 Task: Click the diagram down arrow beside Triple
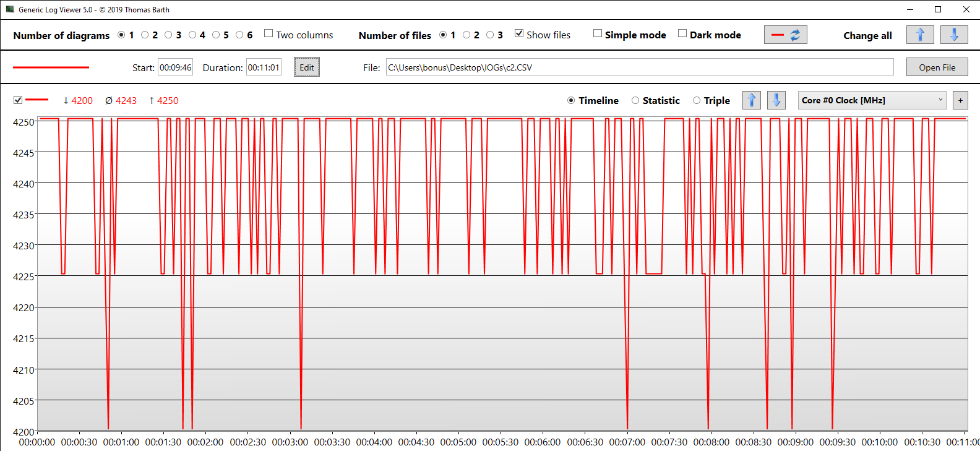pyautogui.click(x=776, y=100)
